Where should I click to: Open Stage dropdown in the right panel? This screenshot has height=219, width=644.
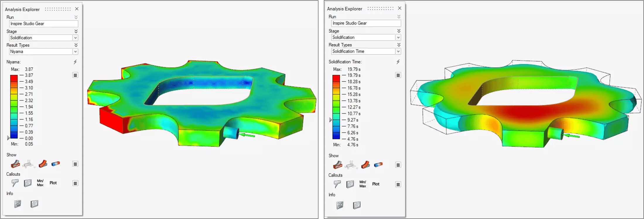pos(398,37)
